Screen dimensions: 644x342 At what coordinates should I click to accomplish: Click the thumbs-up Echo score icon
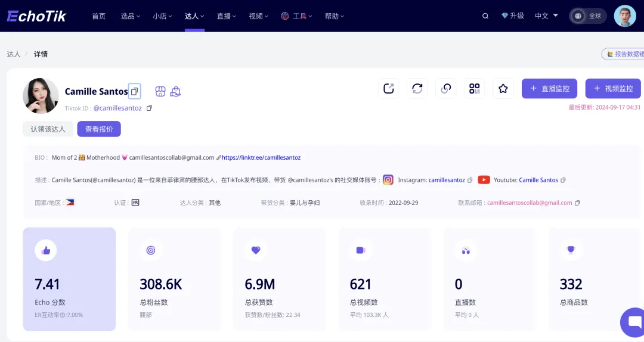point(45,250)
